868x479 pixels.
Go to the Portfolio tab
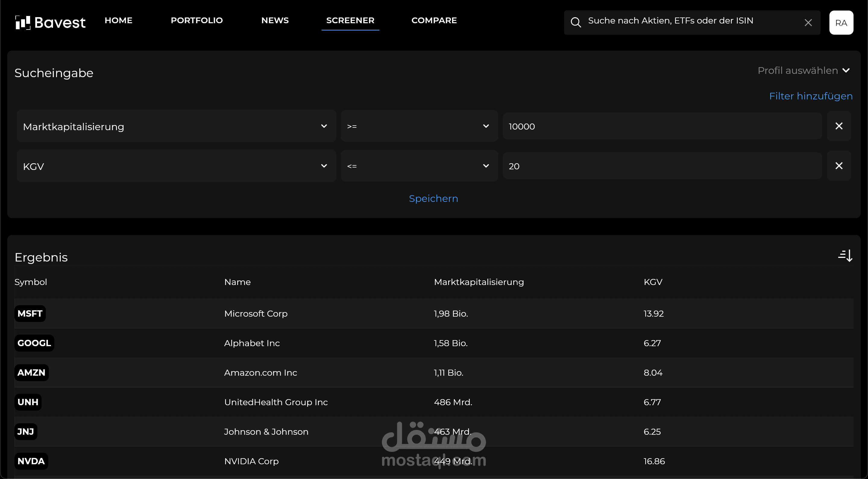click(197, 20)
